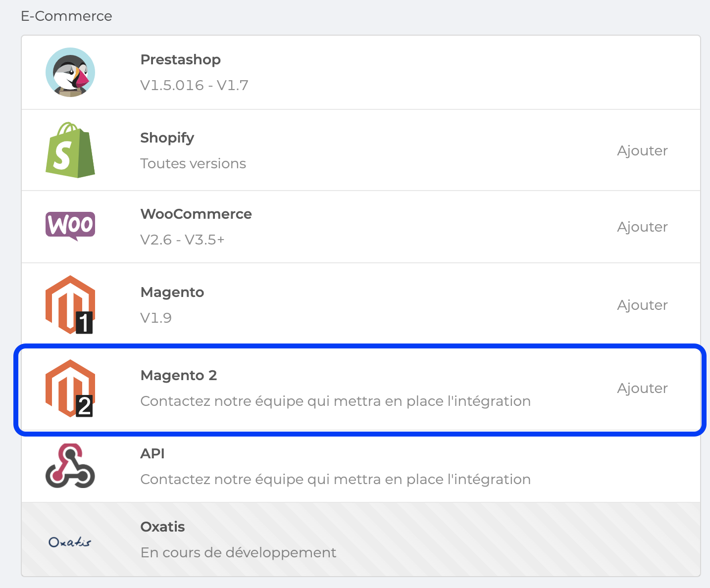Click Ajouter on the Magento row
Screen dimensions: 710x588
click(642, 304)
